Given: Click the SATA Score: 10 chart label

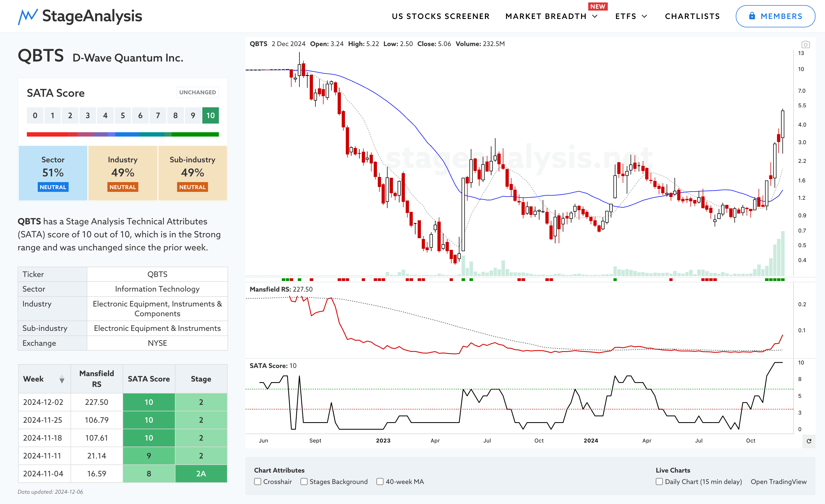Looking at the screenshot, I should tap(273, 366).
